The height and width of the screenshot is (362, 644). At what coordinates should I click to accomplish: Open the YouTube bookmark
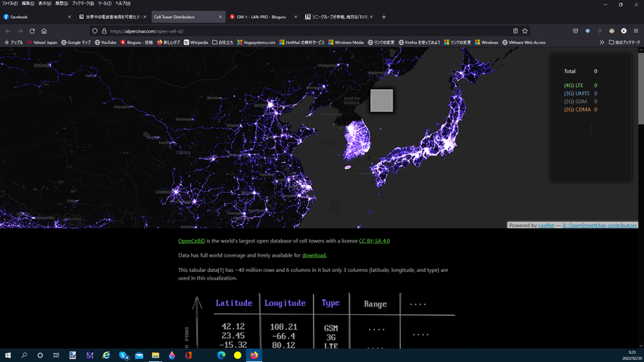coord(105,42)
